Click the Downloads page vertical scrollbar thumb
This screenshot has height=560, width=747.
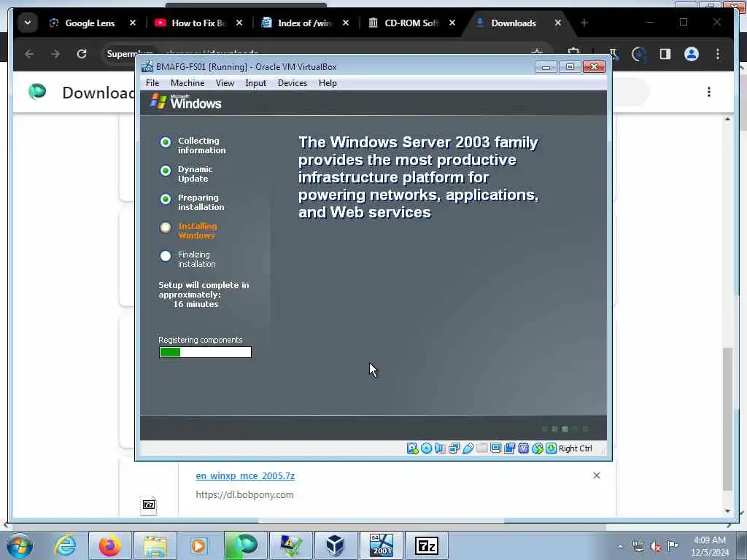point(727,419)
